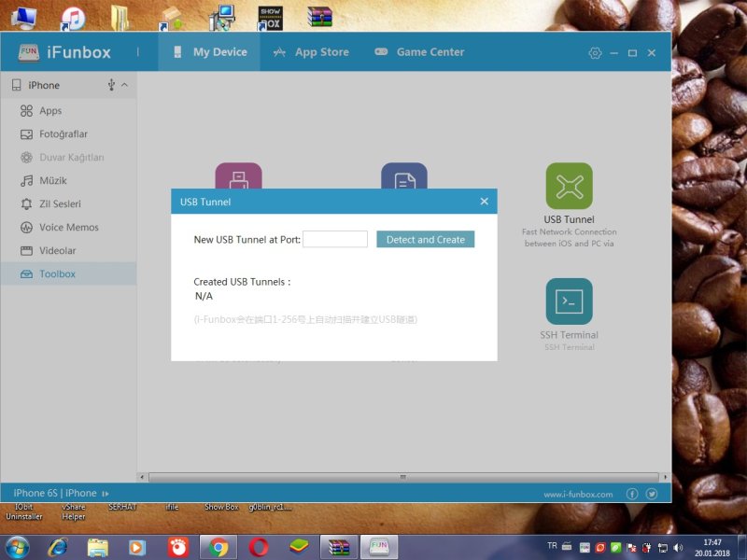
Task: Click the USB Tunnel green icon
Action: [x=569, y=186]
